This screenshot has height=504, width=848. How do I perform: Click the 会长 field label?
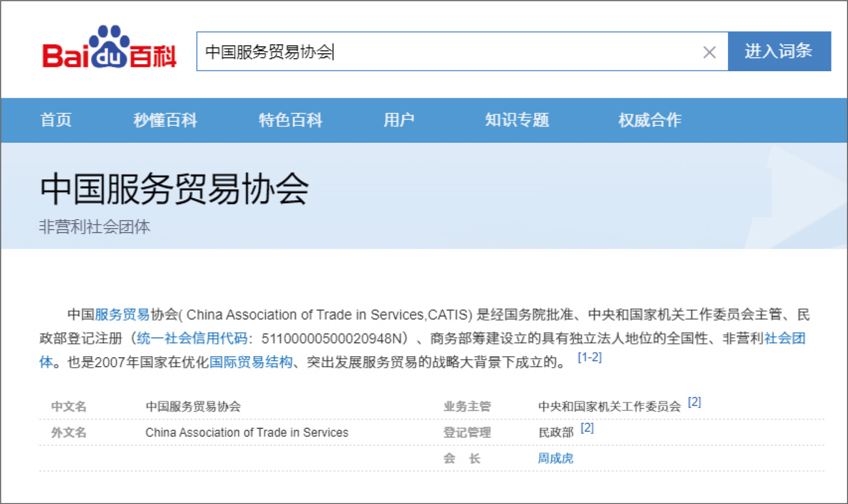click(462, 458)
